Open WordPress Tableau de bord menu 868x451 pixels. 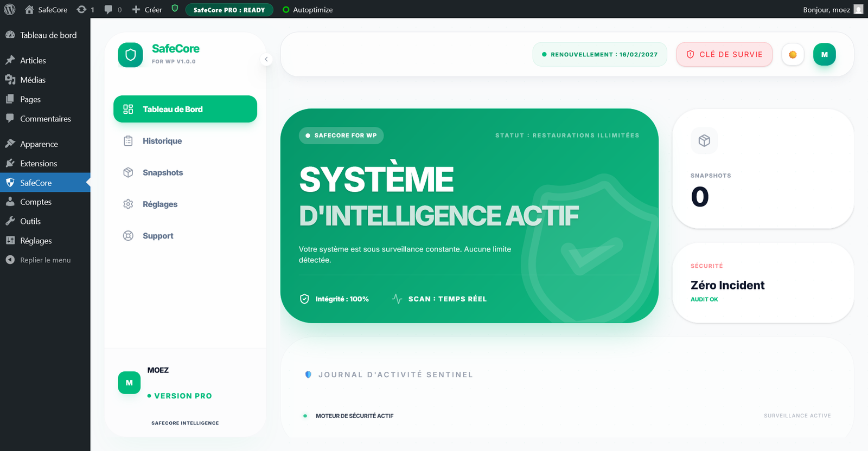click(45, 35)
